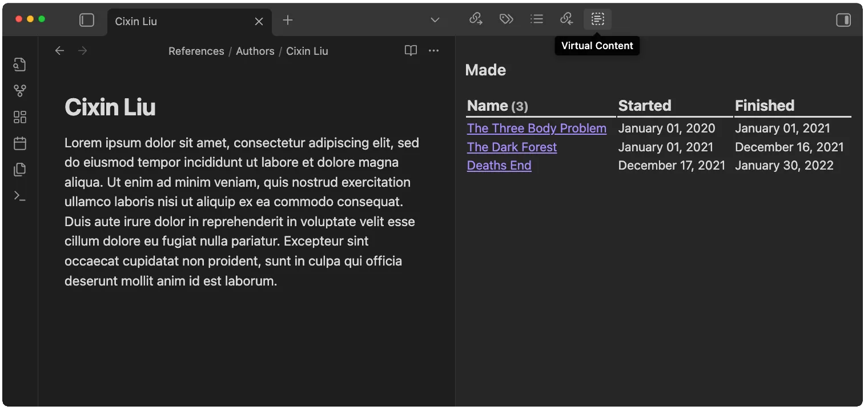Image resolution: width=868 pixels, height=410 pixels.
Task: Click The Three Body Problem's finished date
Action: click(x=782, y=128)
